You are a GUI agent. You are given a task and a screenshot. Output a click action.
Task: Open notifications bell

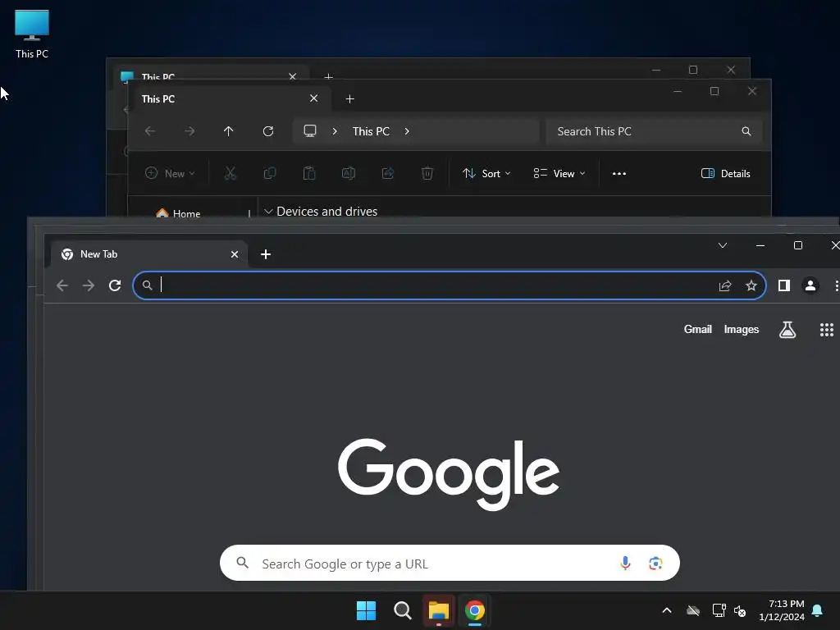tap(818, 610)
